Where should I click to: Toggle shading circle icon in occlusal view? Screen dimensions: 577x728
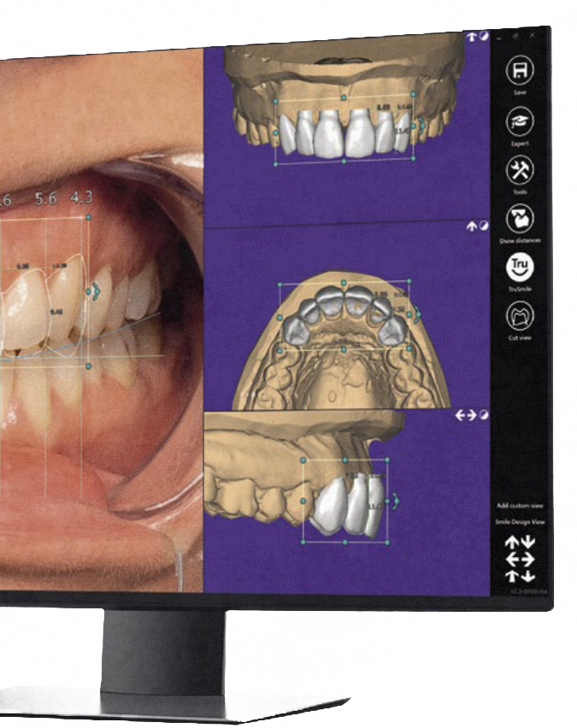[x=483, y=226]
